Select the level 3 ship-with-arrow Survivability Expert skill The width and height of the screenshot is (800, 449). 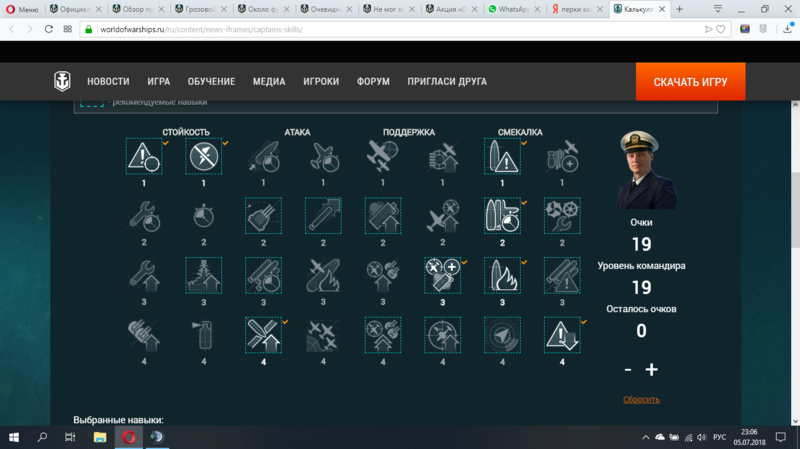[x=204, y=276]
